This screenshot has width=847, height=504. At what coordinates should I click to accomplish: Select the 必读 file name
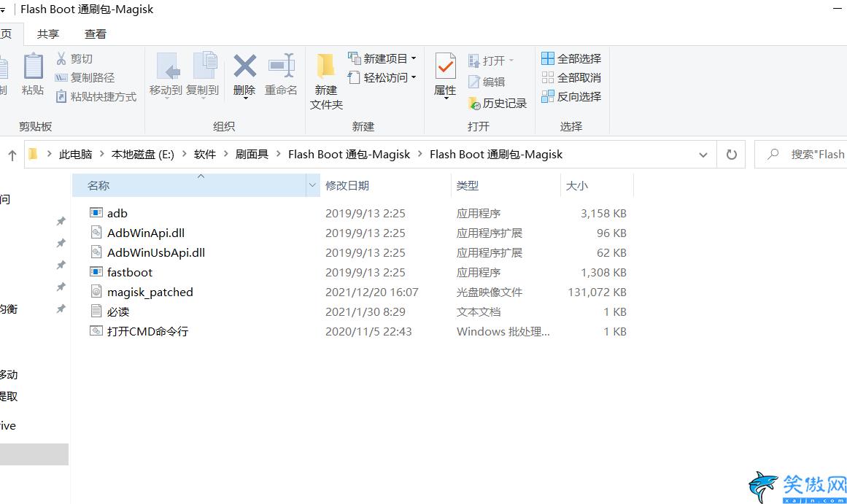coord(118,311)
